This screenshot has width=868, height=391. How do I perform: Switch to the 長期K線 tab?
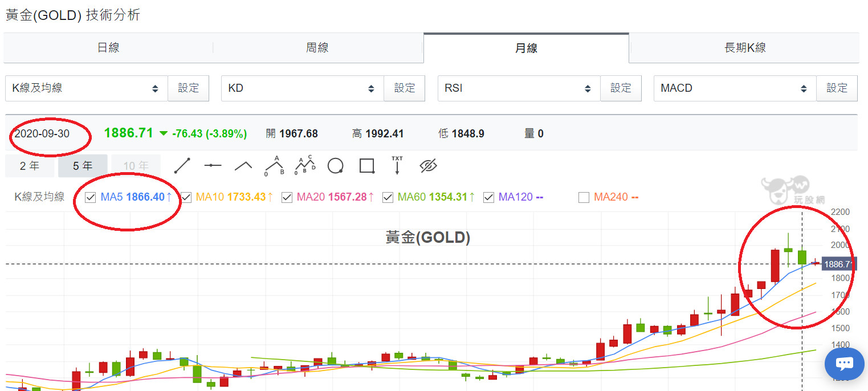coord(744,48)
